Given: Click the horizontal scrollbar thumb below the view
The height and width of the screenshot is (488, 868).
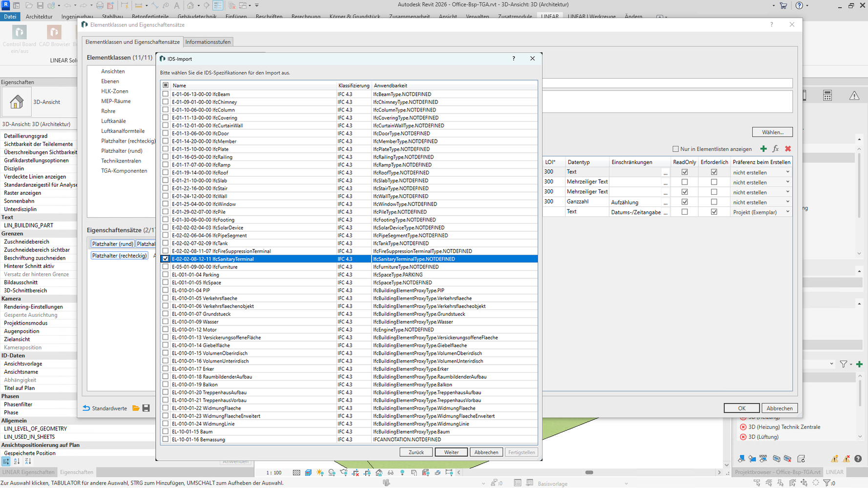Looking at the screenshot, I should pos(589,472).
